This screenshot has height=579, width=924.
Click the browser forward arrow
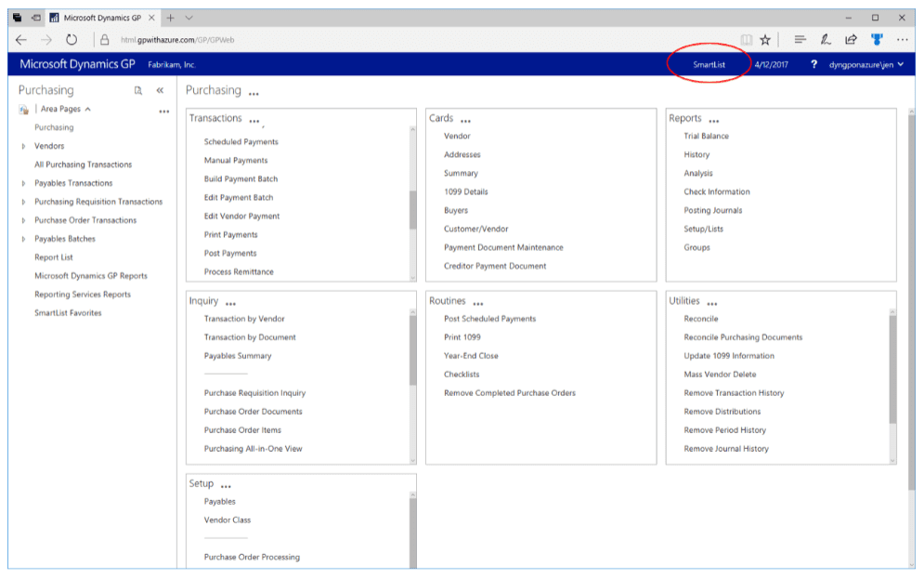46,40
